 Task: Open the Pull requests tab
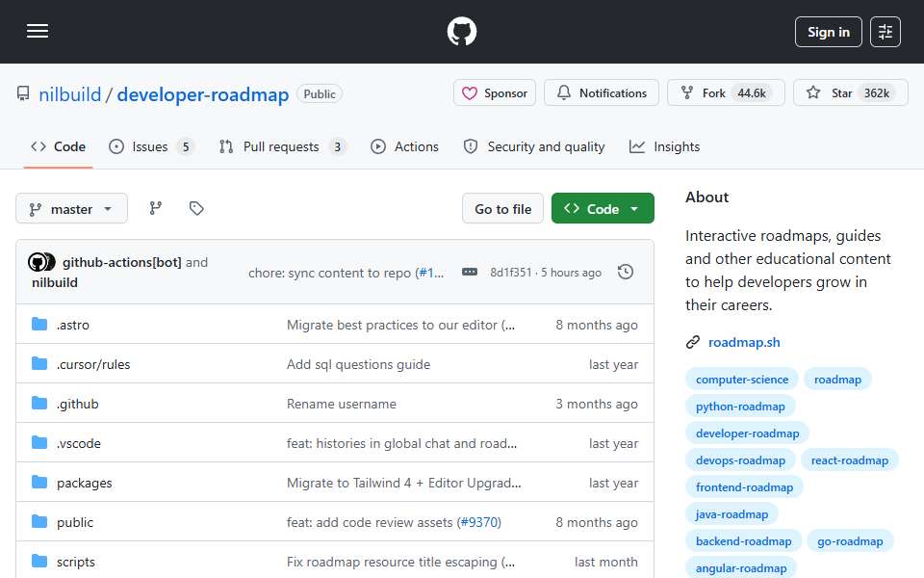click(282, 146)
